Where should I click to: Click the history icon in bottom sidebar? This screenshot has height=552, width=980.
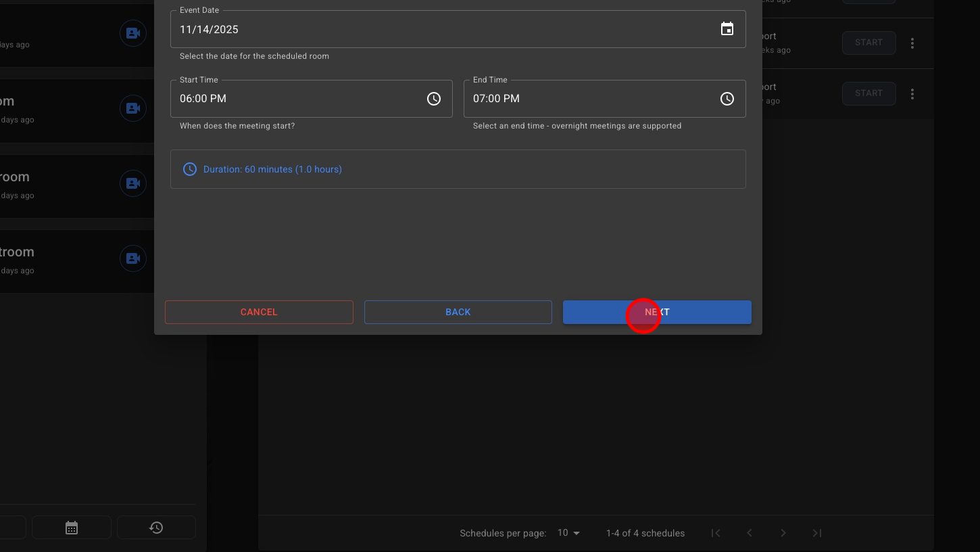[x=156, y=528]
